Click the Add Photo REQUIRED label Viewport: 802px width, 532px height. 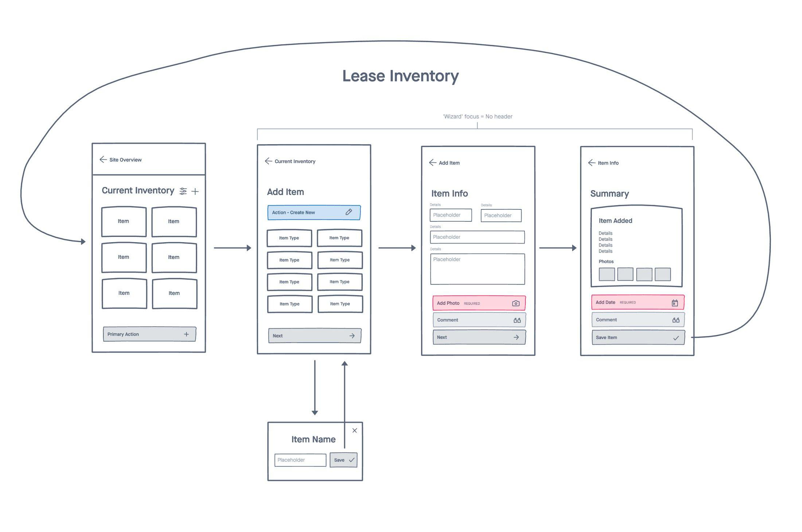click(458, 303)
